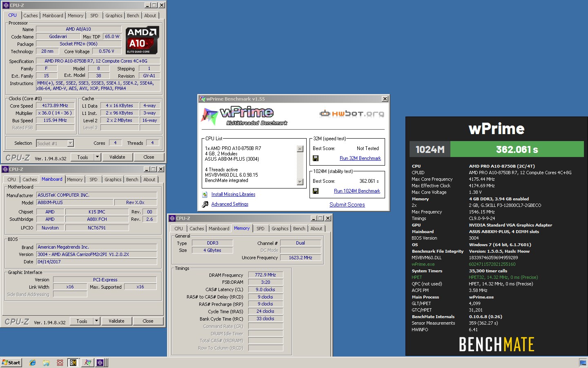Viewport: 588px width, 368px height.
Task: Open Internet Explorer from the taskbar
Action: [x=33, y=363]
